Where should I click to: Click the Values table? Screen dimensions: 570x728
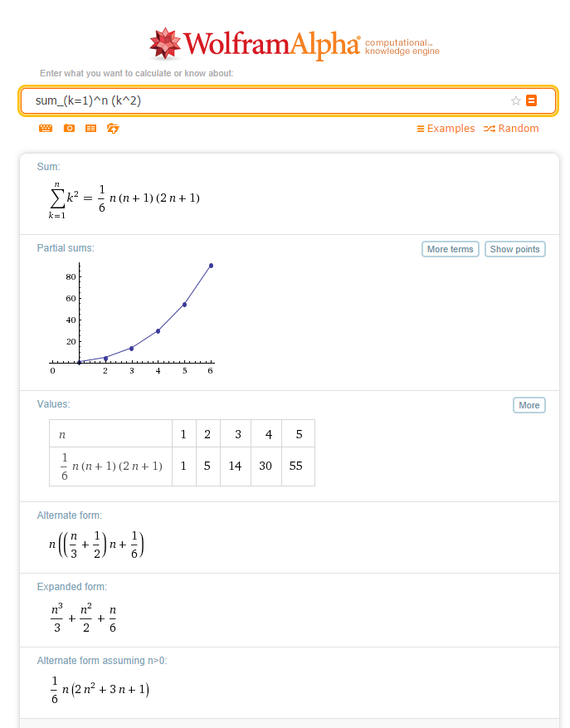182,452
